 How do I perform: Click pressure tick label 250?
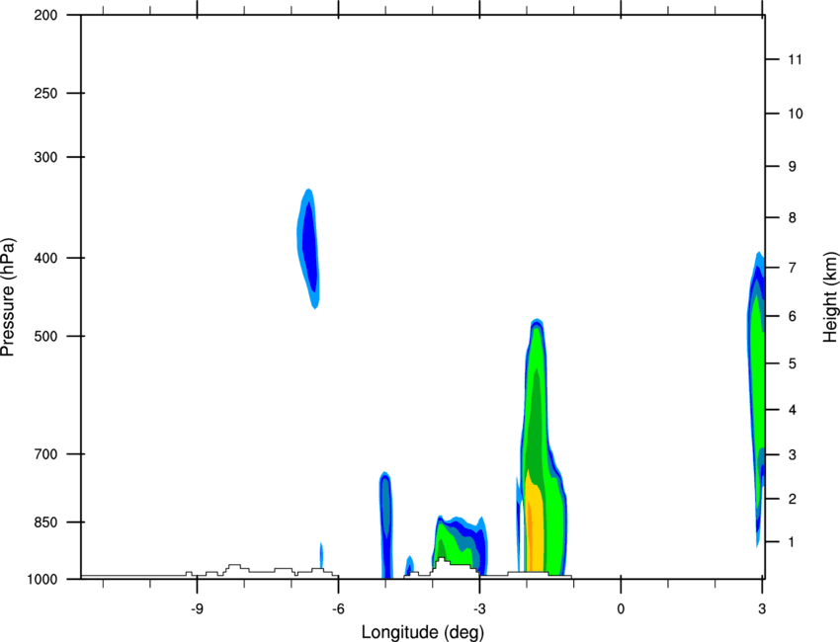tap(45, 93)
